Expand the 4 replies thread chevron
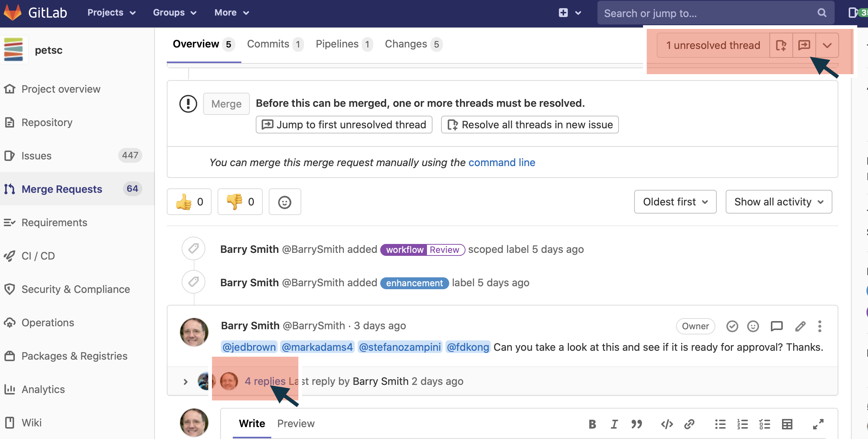 186,382
